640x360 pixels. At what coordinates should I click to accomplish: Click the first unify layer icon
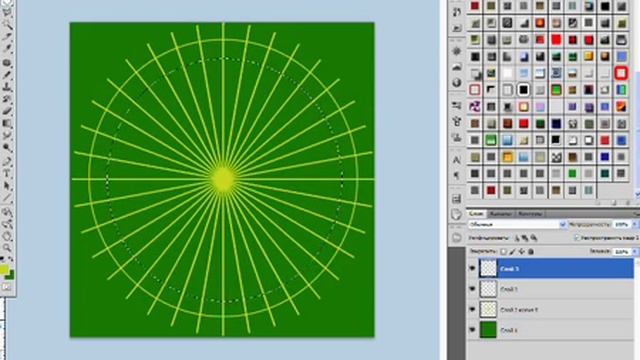pos(517,238)
